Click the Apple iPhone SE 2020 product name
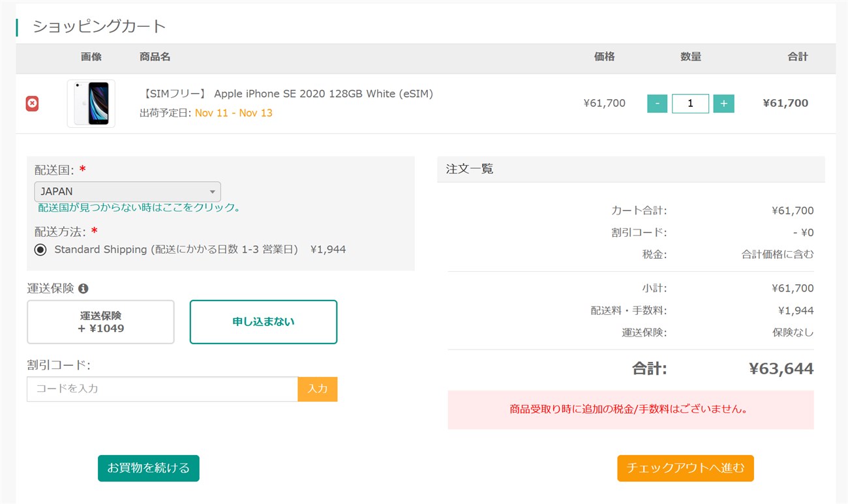 288,94
